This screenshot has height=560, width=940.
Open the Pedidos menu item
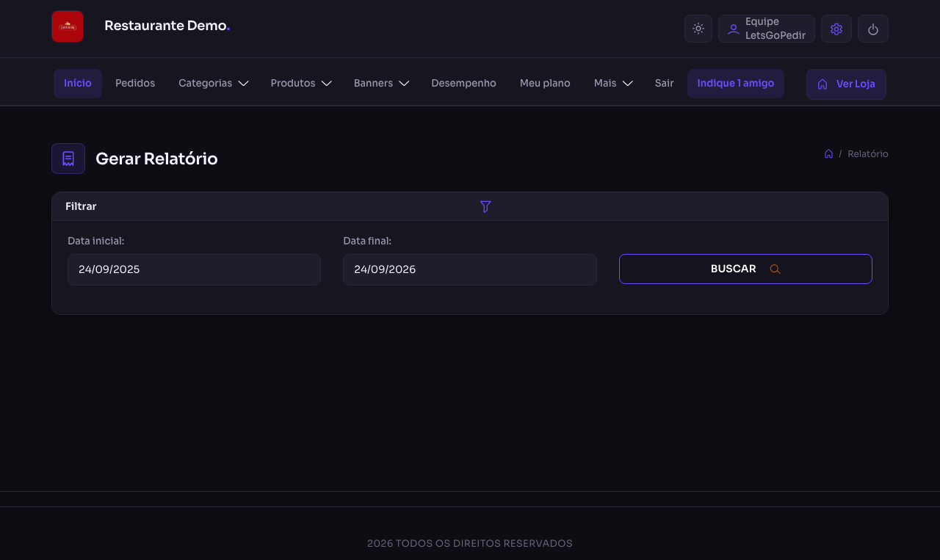(x=135, y=84)
